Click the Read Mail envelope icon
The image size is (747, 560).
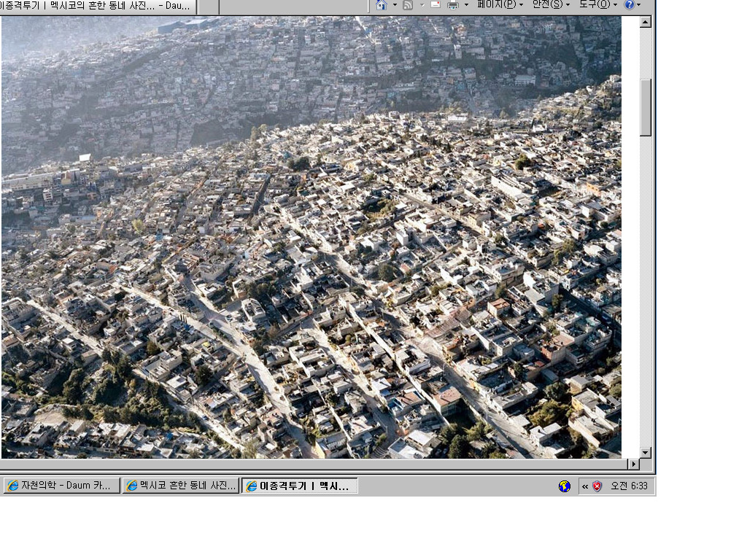436,5
